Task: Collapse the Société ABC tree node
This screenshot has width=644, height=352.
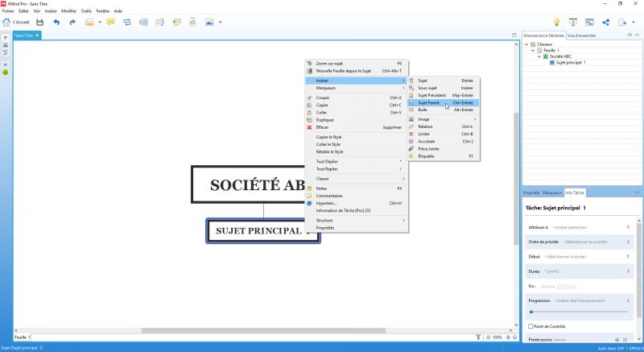Action: (x=539, y=56)
